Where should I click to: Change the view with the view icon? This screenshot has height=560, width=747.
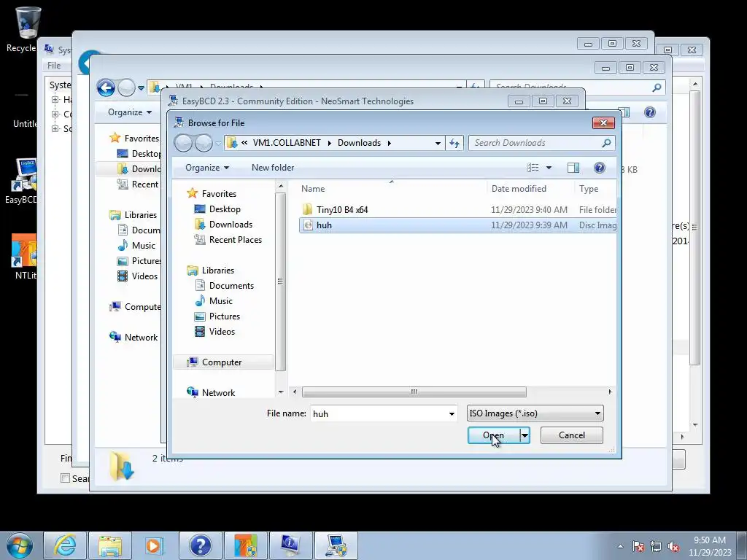533,168
